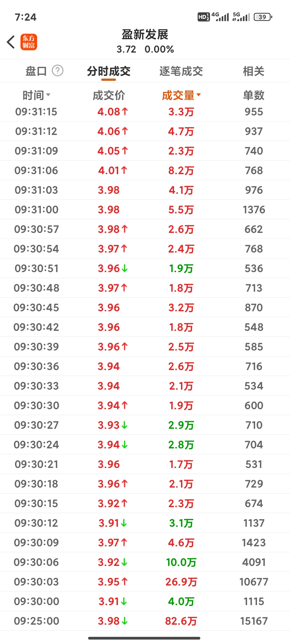The height and width of the screenshot is (644, 290).
Task: Tap the up arrow beside price 4.08
Action: [125, 111]
